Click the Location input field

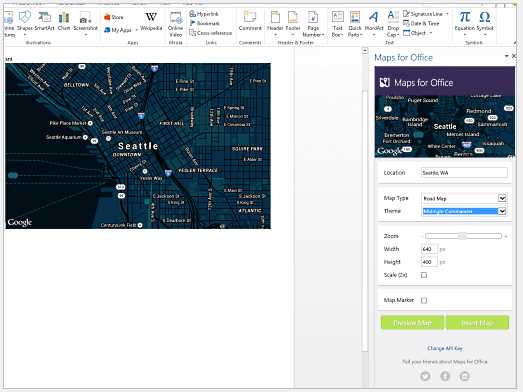(464, 173)
